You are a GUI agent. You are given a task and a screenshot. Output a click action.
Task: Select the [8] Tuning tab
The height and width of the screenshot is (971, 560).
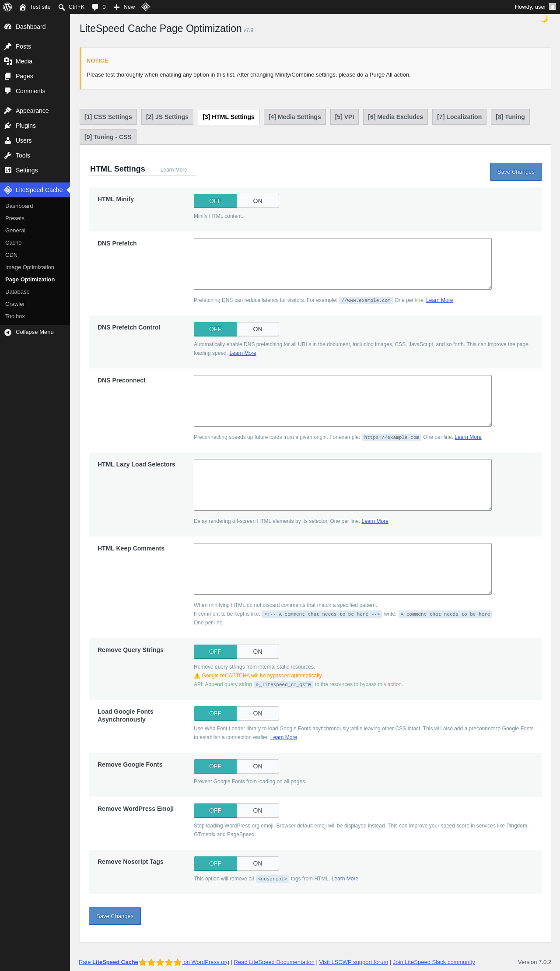[510, 117]
